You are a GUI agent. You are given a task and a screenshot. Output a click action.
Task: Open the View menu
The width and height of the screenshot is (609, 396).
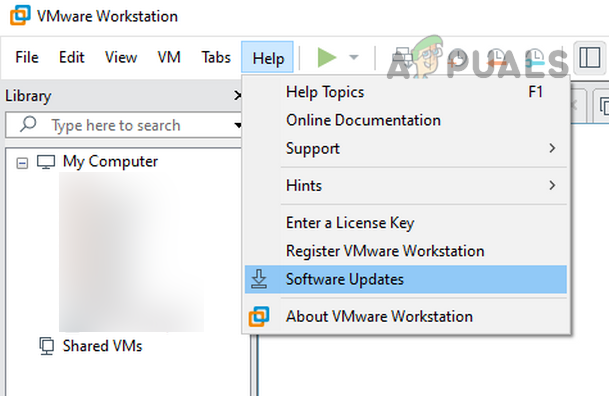pyautogui.click(x=121, y=57)
